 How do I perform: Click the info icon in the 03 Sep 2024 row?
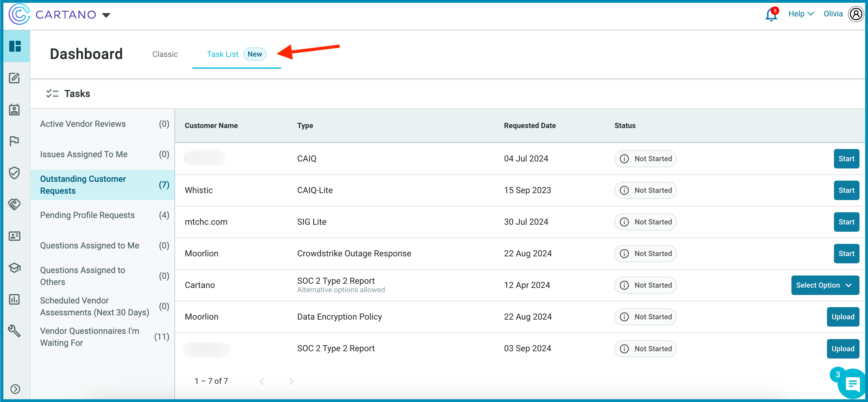click(x=624, y=349)
